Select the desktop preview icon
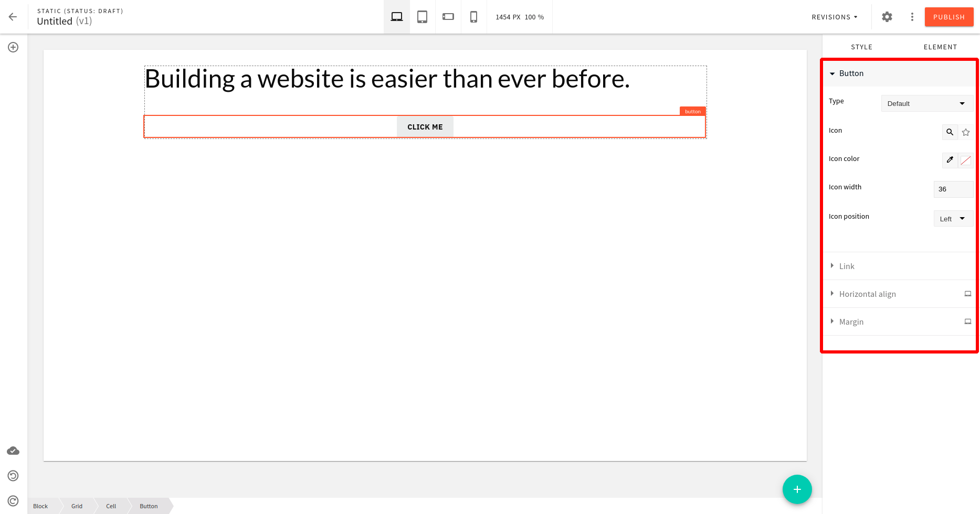 pyautogui.click(x=396, y=16)
